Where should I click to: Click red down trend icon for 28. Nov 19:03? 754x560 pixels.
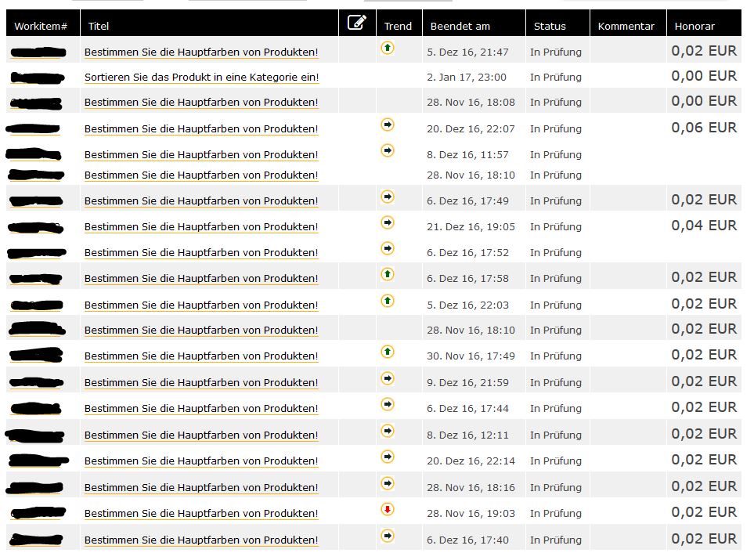pos(388,509)
